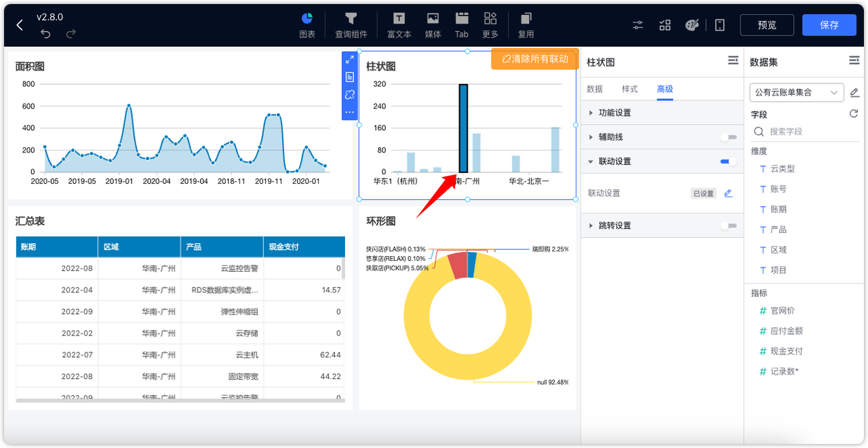This screenshot has width=868, height=448.
Task: Open the theme color palette icon
Action: pos(692,24)
